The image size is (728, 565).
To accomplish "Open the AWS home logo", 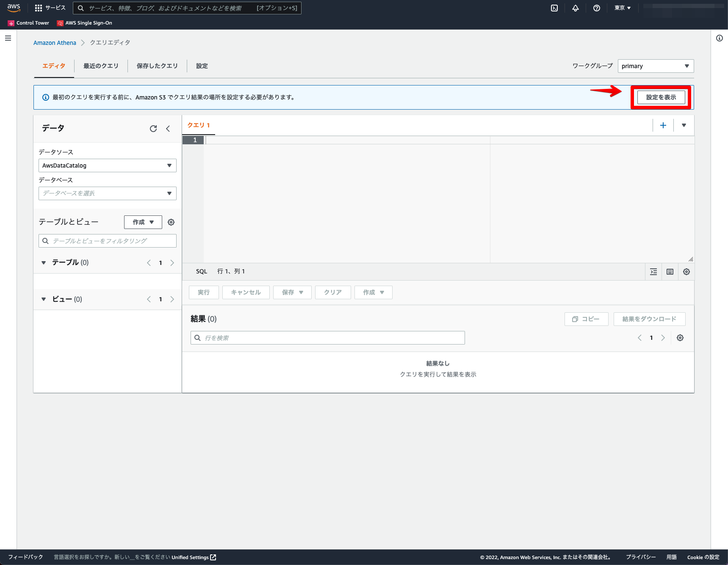I will pos(14,8).
